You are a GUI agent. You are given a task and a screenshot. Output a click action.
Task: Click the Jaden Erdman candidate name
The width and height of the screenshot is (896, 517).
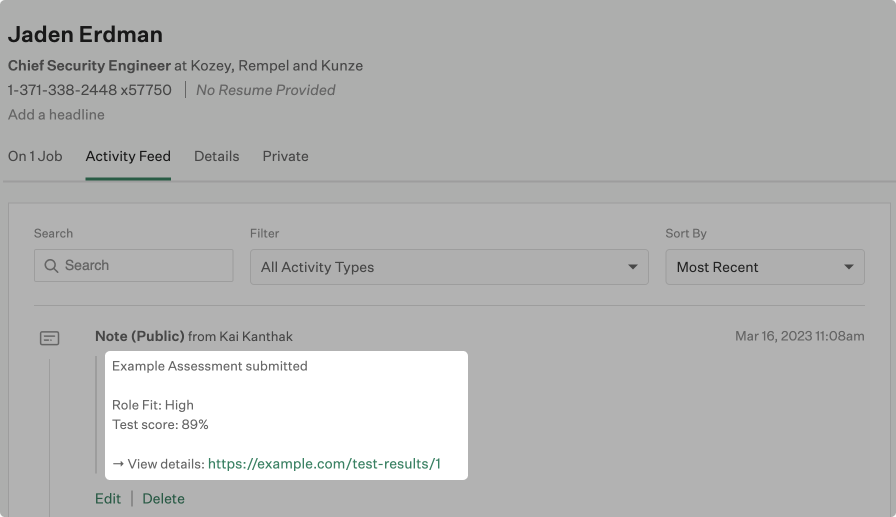[85, 34]
